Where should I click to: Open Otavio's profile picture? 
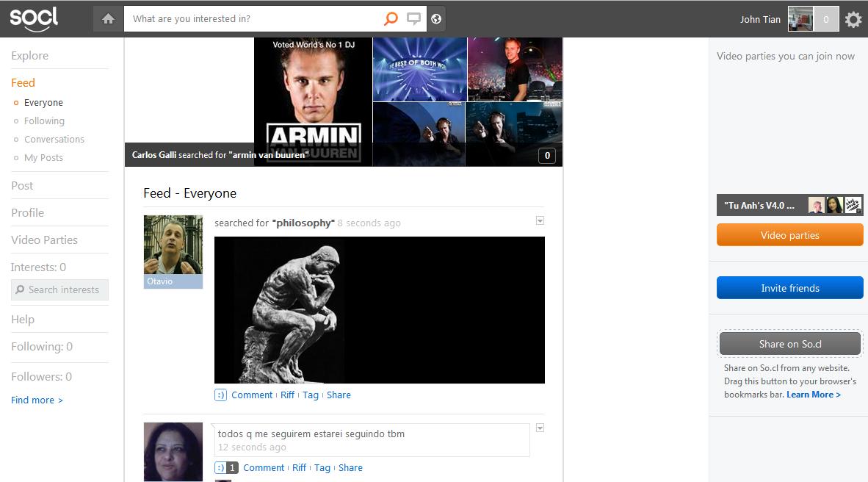tap(173, 245)
